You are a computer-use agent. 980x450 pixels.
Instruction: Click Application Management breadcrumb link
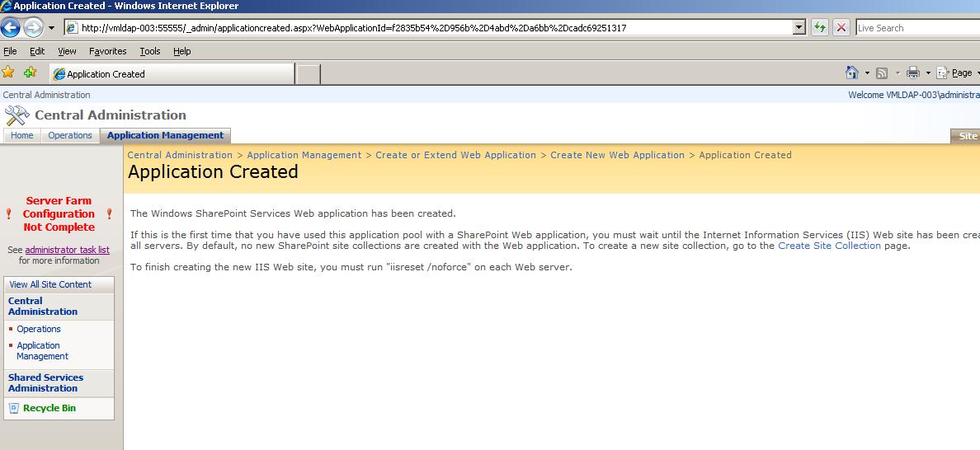(304, 155)
